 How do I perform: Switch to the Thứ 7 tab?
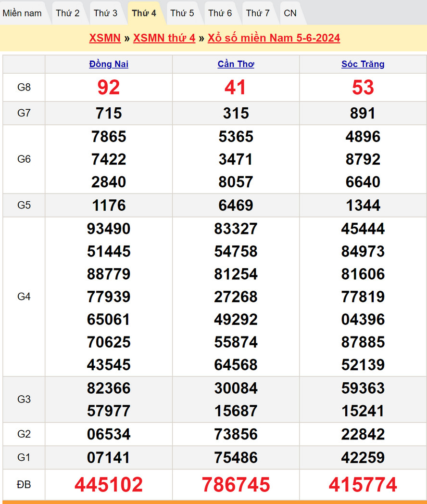click(258, 13)
